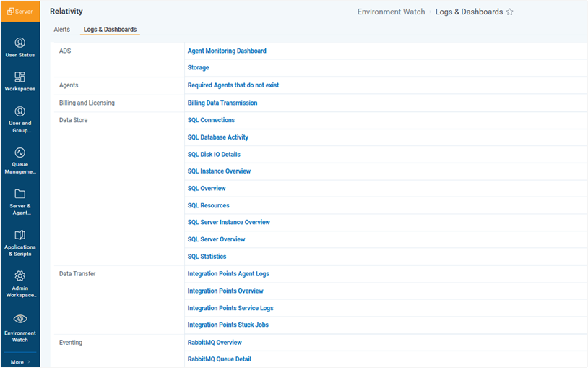588x368 pixels.
Task: Favorite this page with the star icon
Action: (x=510, y=12)
